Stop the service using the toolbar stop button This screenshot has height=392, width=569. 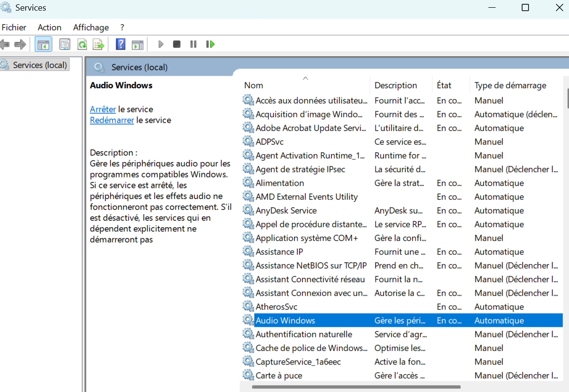[x=177, y=44]
